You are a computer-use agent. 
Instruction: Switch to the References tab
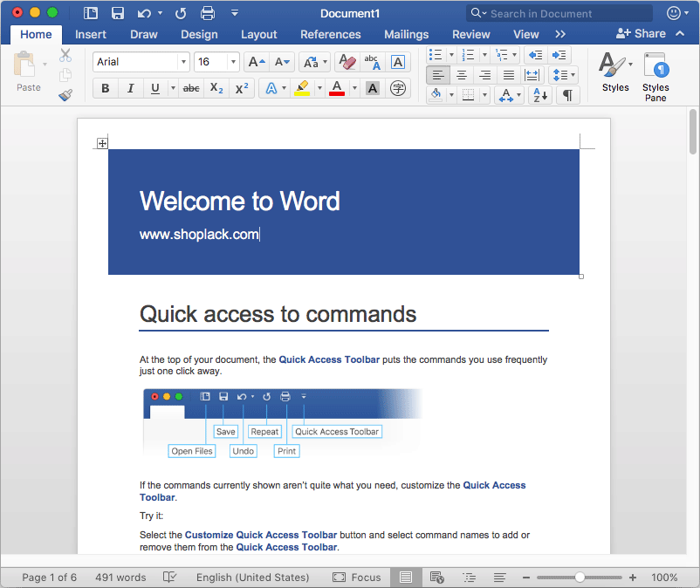click(330, 34)
